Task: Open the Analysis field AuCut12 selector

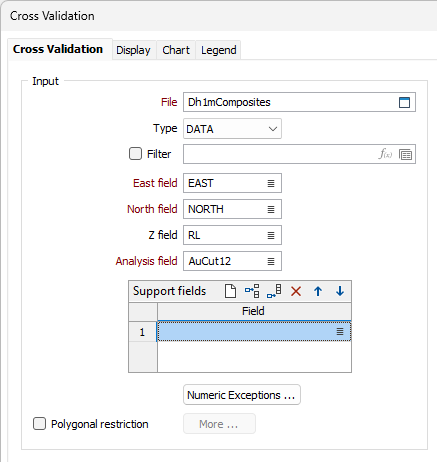Action: (x=271, y=262)
